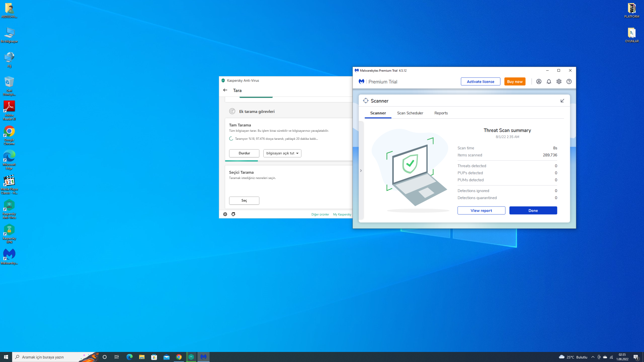Click the Malwarebytes notifications bell
644x362 pixels.
[549, 81]
